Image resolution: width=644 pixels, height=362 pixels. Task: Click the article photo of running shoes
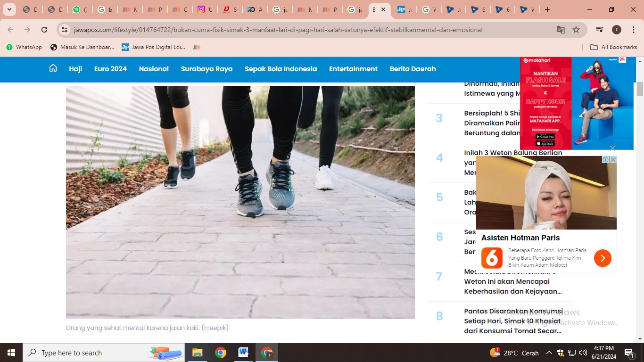click(240, 202)
